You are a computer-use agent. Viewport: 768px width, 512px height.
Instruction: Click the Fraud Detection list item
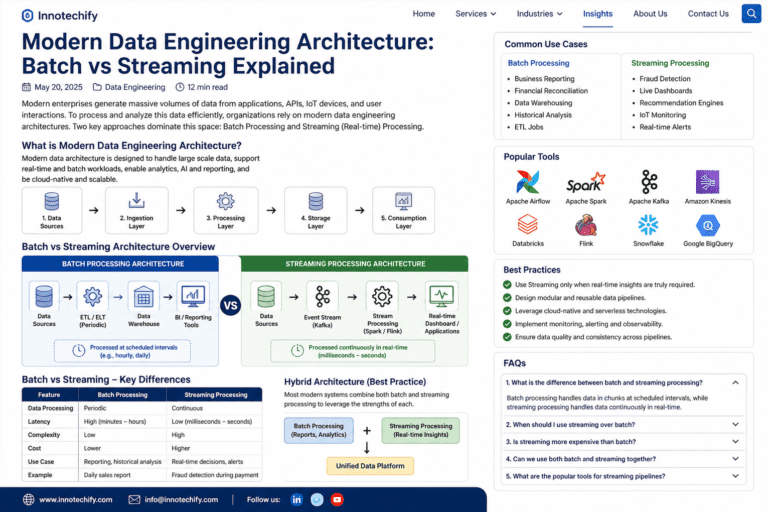(665, 79)
